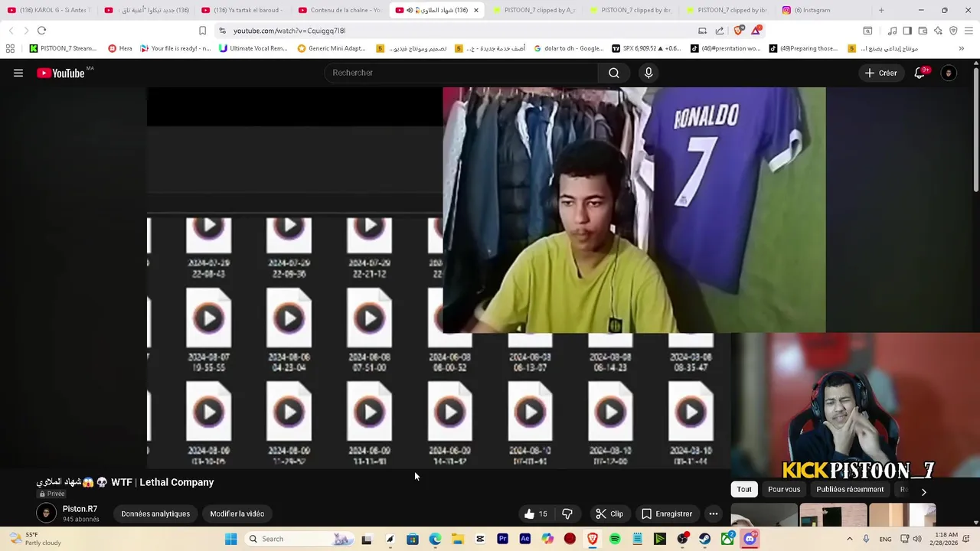
Task: Go to YouTube home via the logo
Action: coord(60,73)
